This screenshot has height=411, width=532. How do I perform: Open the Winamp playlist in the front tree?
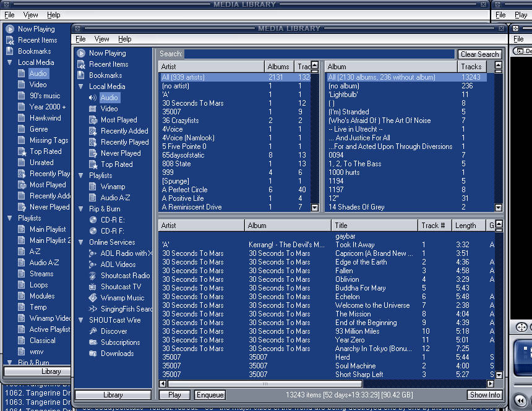[113, 187]
